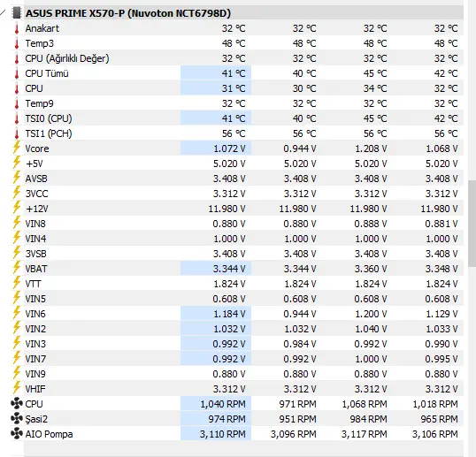Click the lightning icon beside VBAT
This screenshot has width=476, height=457.
tap(17, 268)
